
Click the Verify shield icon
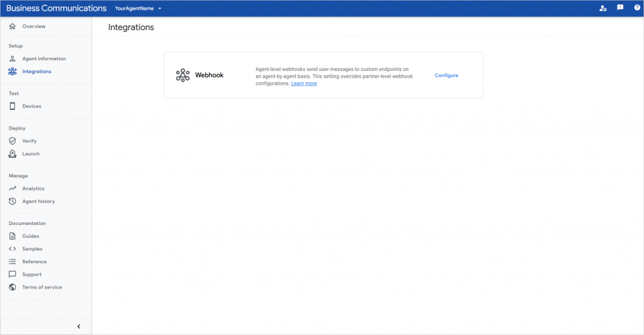click(13, 141)
